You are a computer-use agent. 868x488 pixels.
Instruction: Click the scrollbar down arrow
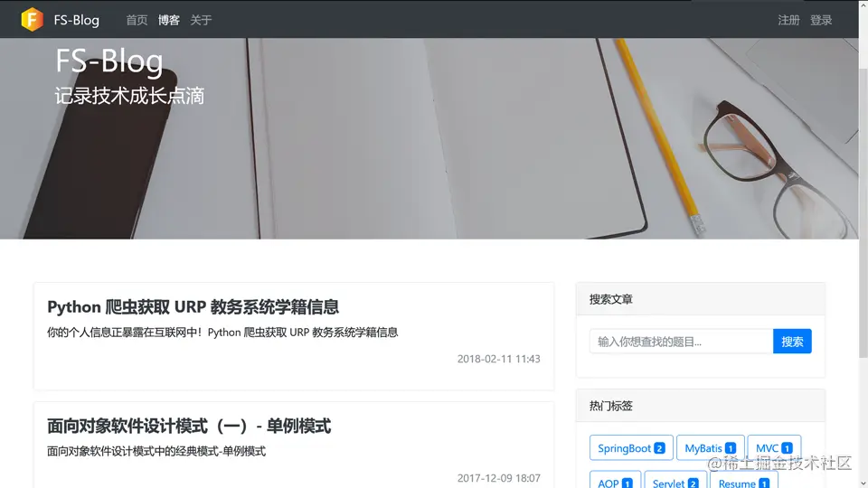click(x=863, y=483)
